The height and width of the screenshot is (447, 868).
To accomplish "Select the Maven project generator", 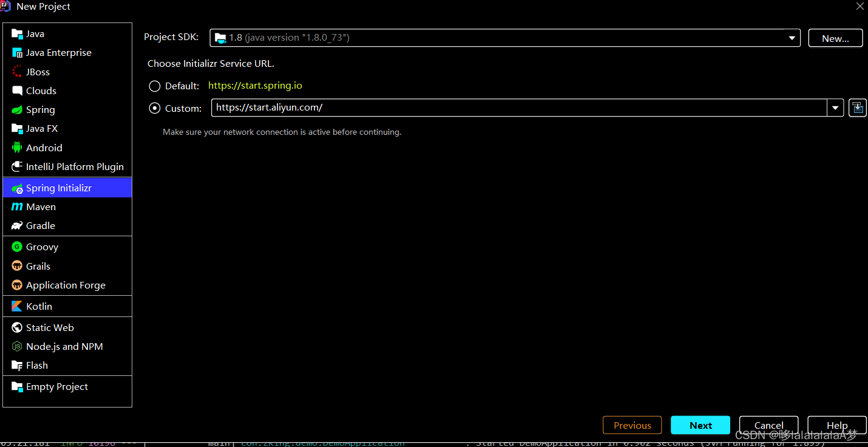I will point(39,206).
